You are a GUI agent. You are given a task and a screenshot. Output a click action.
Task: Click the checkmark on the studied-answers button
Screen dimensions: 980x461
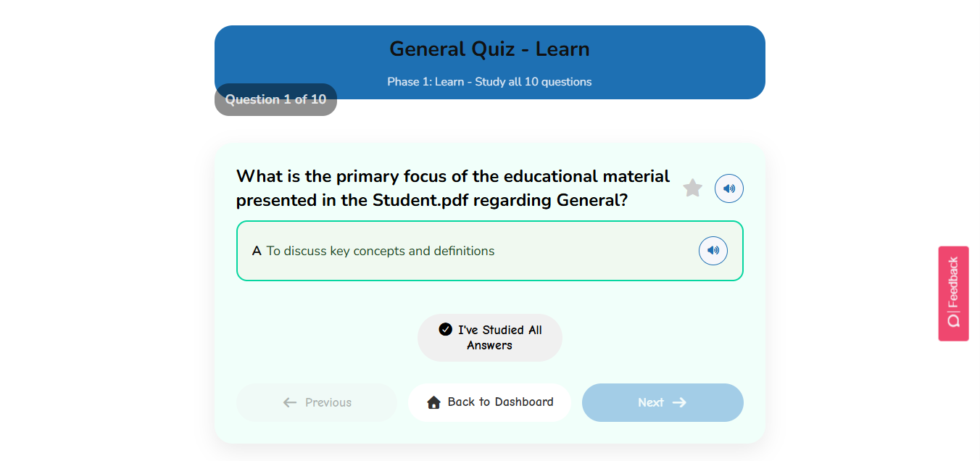click(x=444, y=330)
